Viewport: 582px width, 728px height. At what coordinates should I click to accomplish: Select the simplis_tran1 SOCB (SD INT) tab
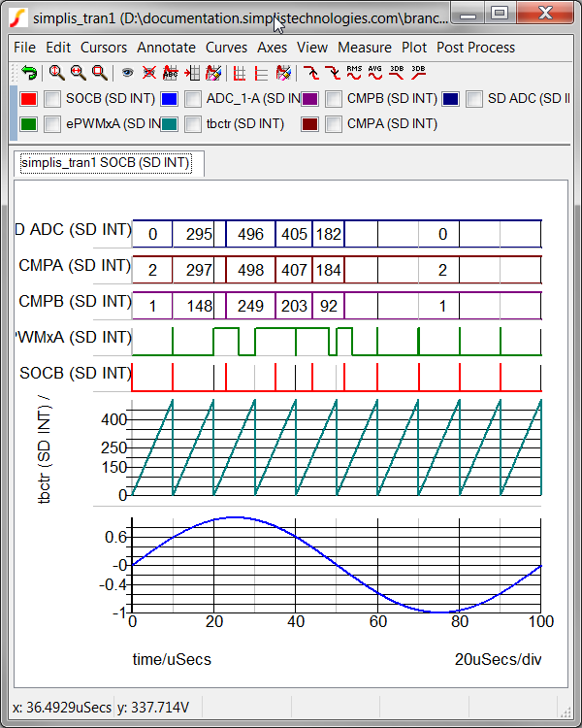coord(106,163)
